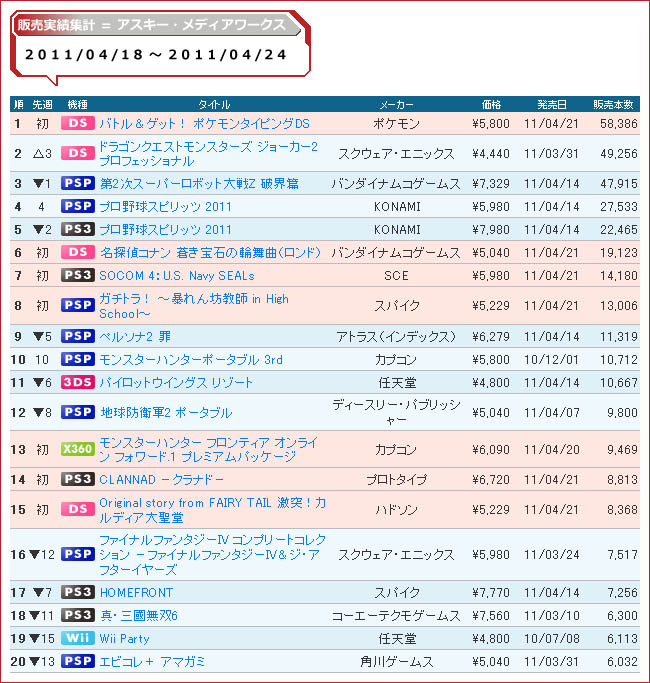Screen dimensions: 650x683
Task: Click the release date 10/07/08
Action: 552,639
